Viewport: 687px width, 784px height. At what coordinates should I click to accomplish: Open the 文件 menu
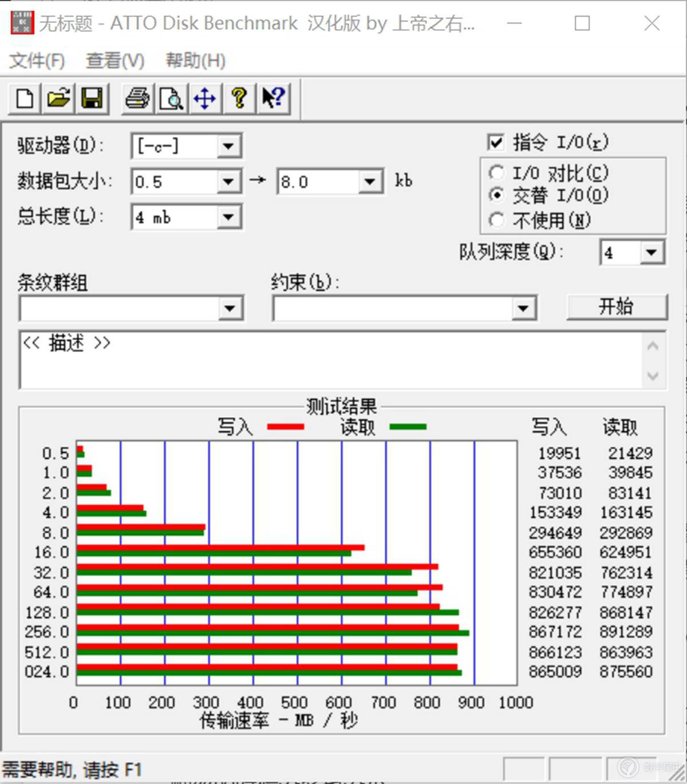click(x=37, y=61)
